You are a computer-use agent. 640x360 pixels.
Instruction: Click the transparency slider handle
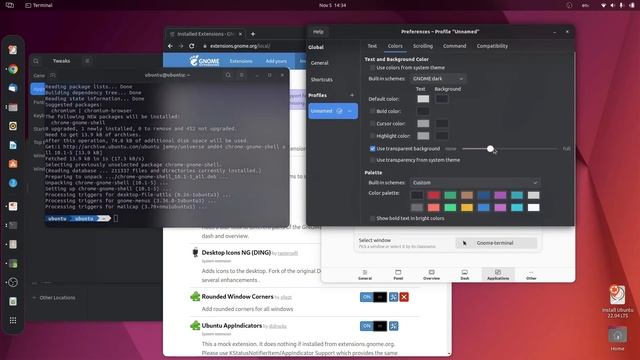click(x=490, y=149)
